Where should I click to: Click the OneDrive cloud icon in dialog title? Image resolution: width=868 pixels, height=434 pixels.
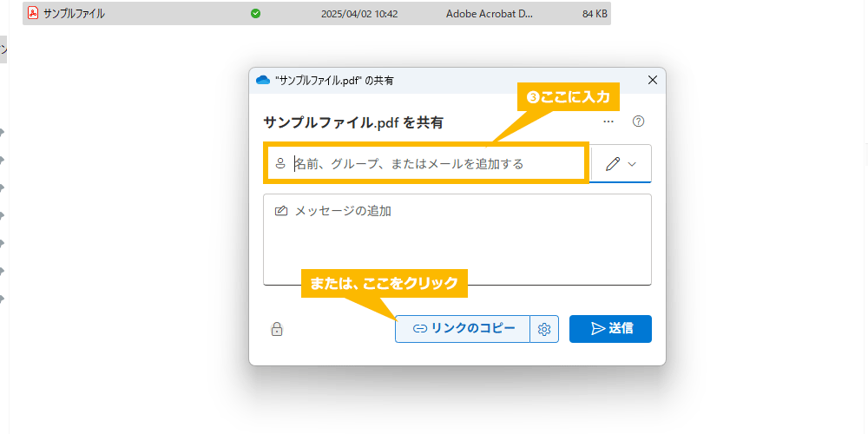click(x=263, y=80)
